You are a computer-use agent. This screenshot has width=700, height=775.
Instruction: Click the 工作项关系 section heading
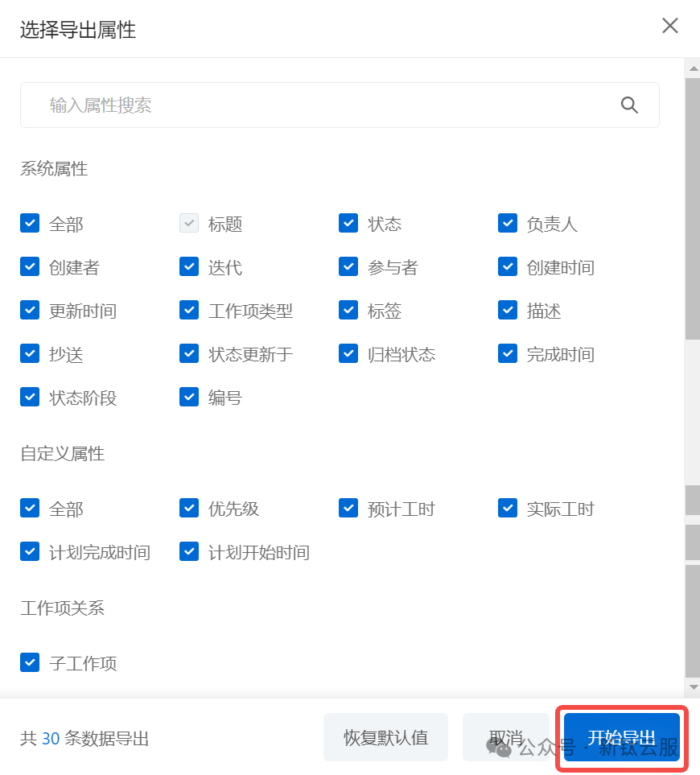(x=62, y=608)
